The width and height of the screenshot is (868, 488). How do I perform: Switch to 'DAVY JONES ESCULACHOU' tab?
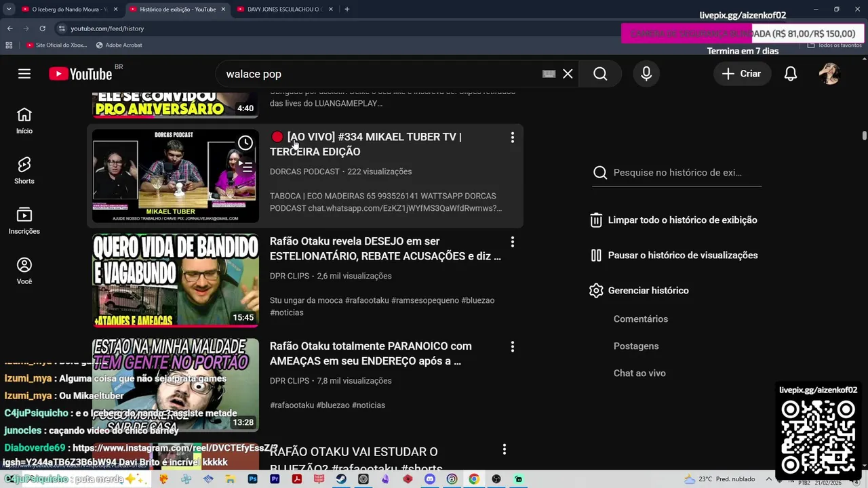click(283, 9)
